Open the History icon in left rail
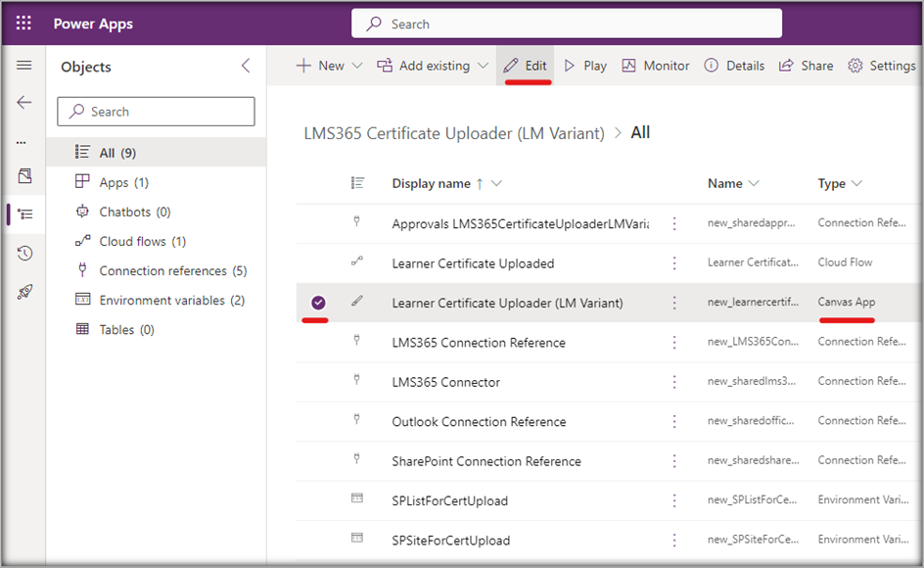This screenshot has height=568, width=924. point(24,254)
